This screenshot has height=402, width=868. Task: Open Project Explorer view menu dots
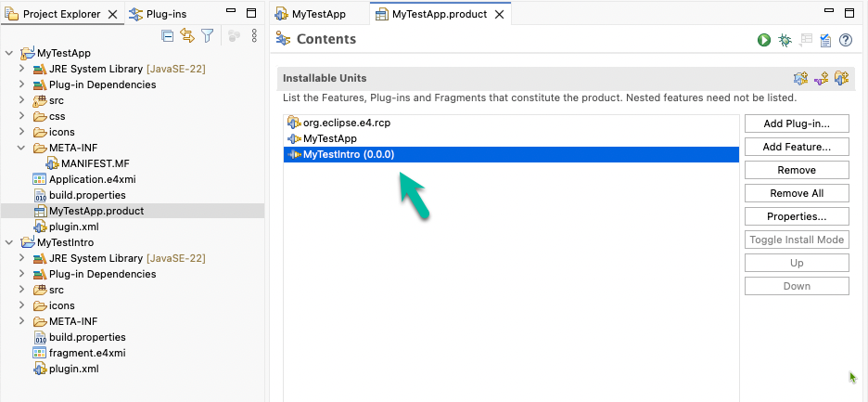254,36
